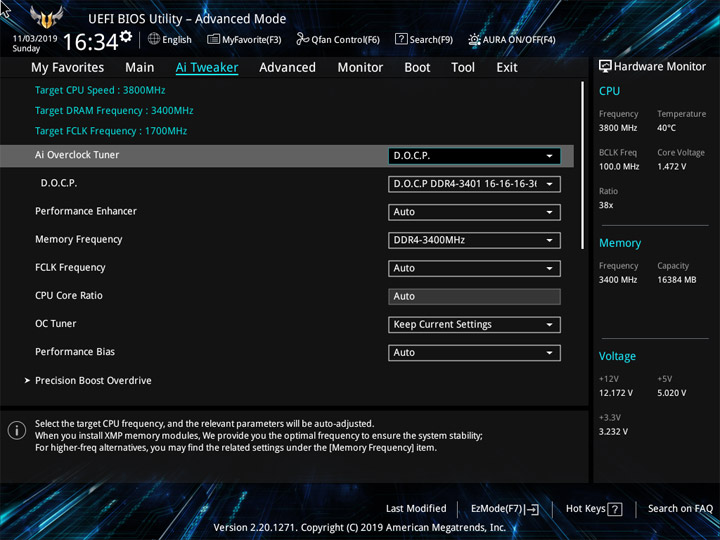The image size is (720, 540).
Task: Expand Precision Boost Overdrive submenu
Action: tap(93, 381)
